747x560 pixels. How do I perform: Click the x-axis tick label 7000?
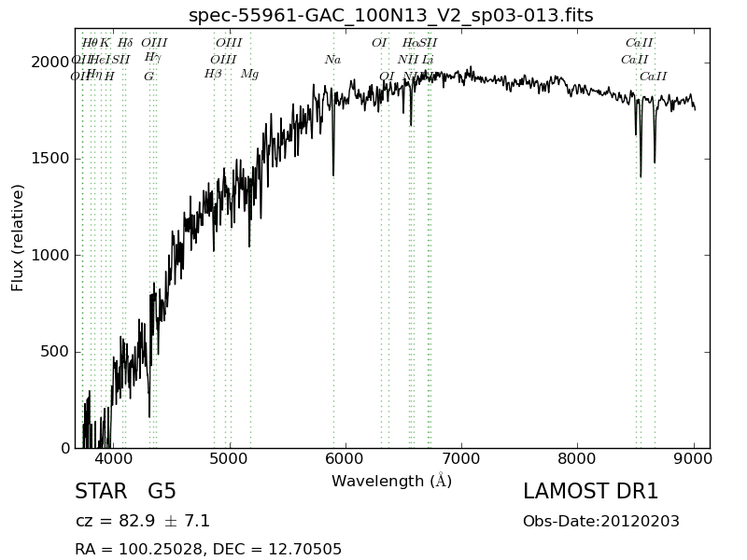tap(461, 458)
